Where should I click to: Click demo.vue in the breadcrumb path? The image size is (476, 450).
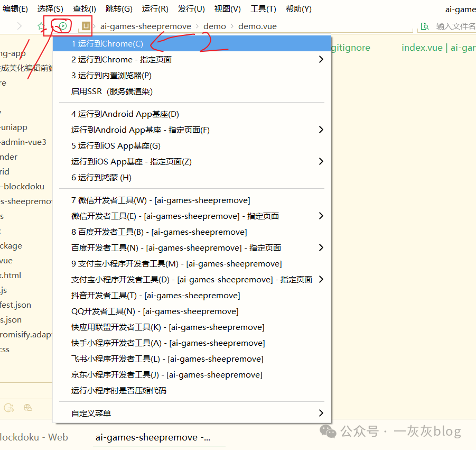(x=257, y=25)
